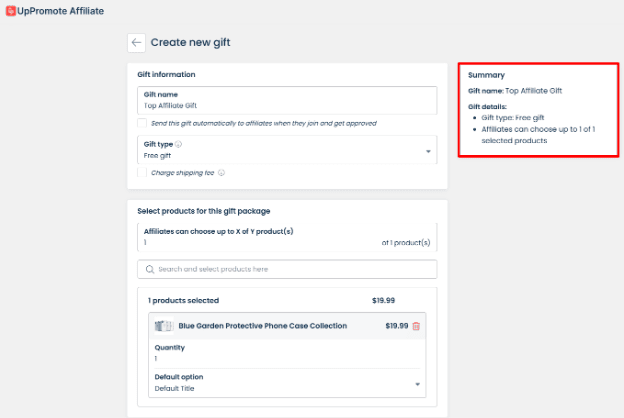Click the Blue Garden phone case thumbnail

point(164,326)
